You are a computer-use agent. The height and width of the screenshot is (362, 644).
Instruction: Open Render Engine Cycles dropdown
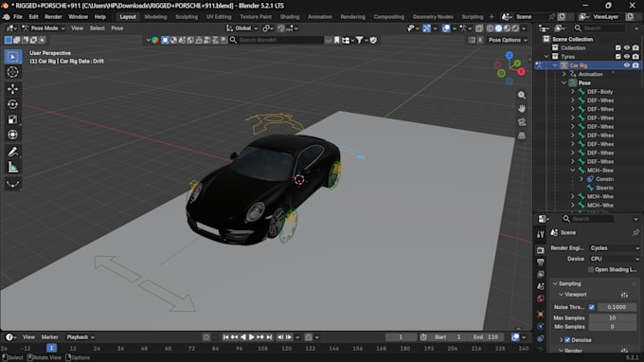(615, 248)
